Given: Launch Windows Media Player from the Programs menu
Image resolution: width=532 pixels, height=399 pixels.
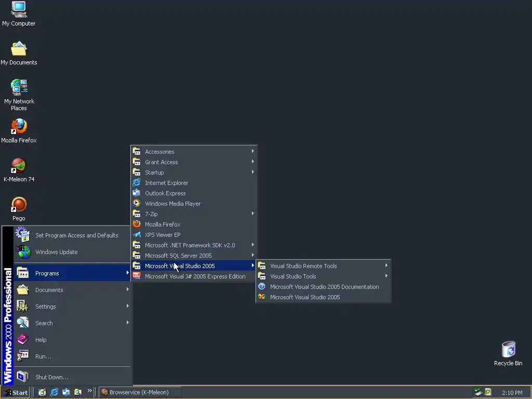Looking at the screenshot, I should tap(194, 204).
